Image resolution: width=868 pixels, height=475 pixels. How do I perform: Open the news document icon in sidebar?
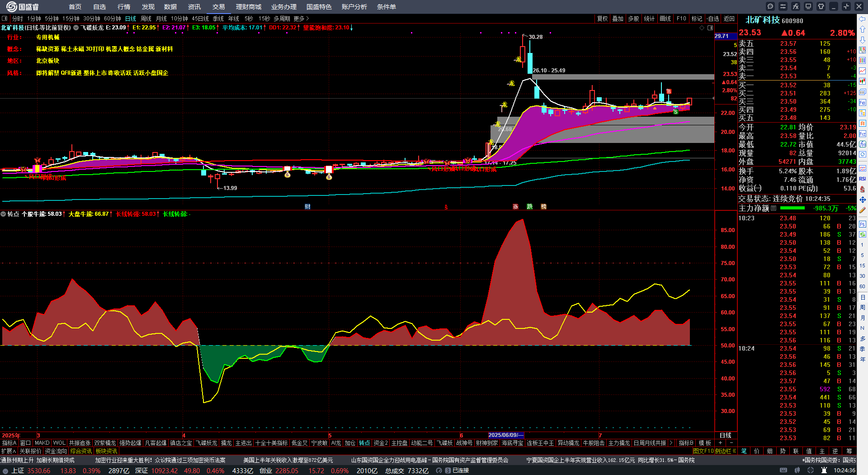863,92
